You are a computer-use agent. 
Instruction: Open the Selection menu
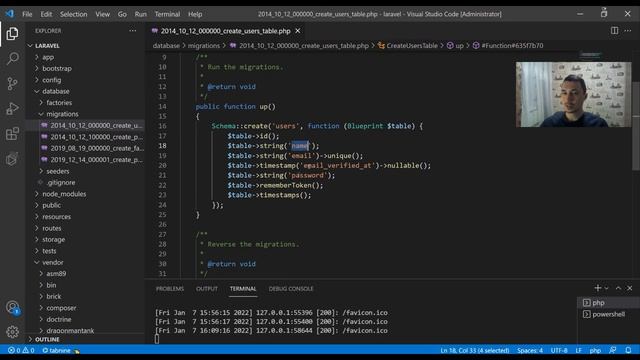(73, 14)
